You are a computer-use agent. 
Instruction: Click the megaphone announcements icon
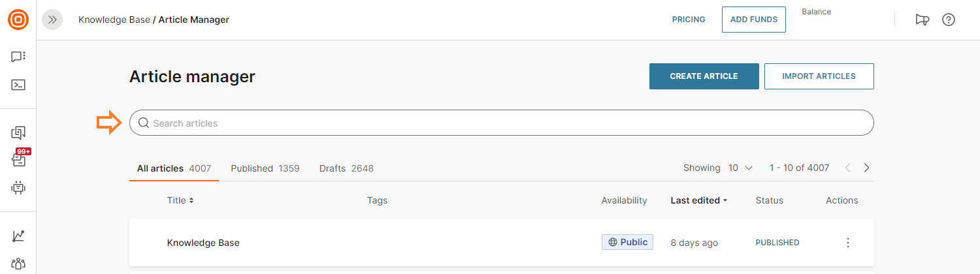point(922,20)
